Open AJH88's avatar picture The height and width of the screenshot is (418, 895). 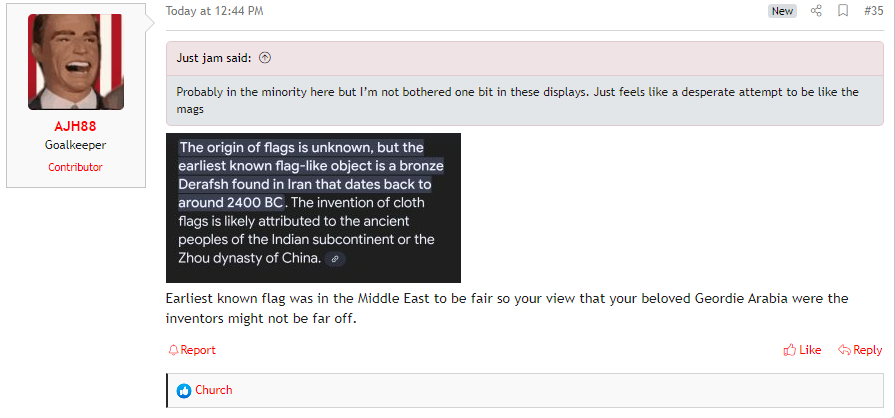(76, 62)
